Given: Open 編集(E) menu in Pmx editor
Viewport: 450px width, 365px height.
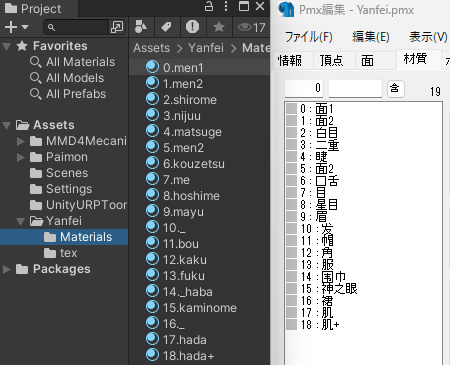Looking at the screenshot, I should [371, 37].
